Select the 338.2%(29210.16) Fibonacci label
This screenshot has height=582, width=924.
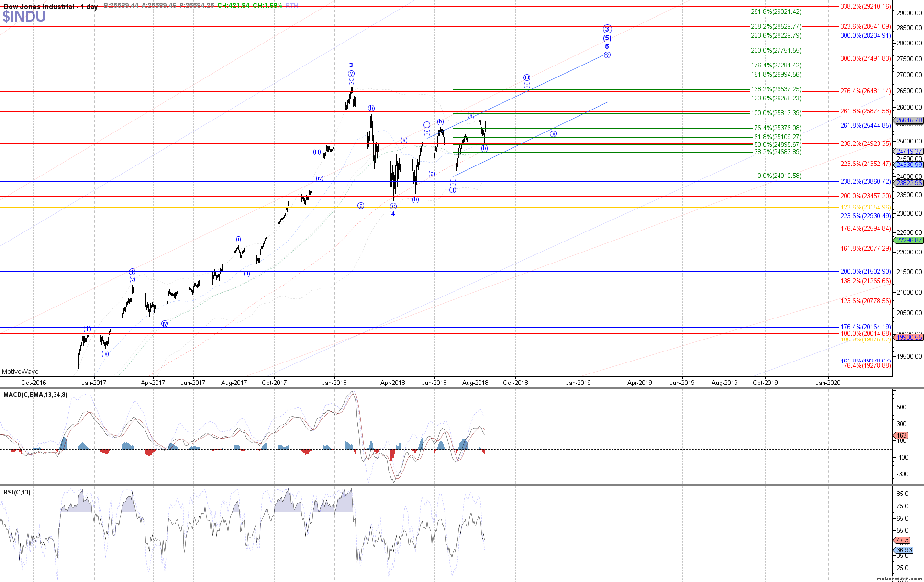[x=866, y=7]
